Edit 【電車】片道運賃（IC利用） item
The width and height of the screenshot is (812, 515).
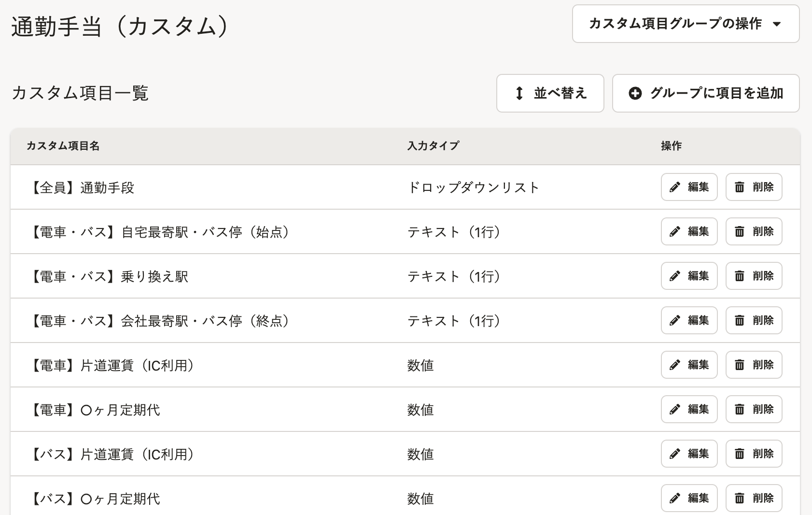click(689, 365)
